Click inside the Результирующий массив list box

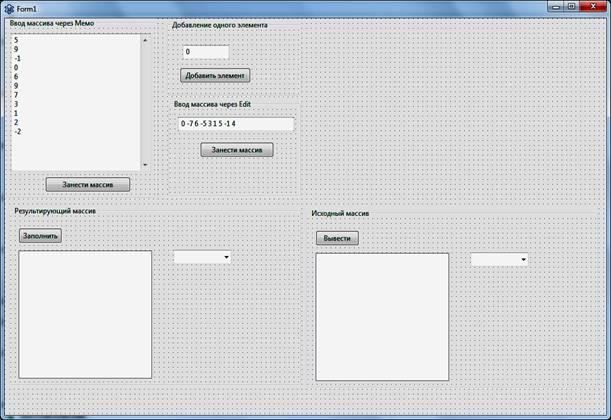point(85,314)
